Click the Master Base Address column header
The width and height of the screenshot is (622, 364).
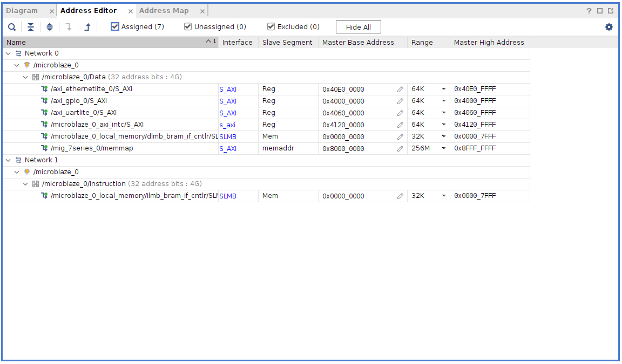pos(358,43)
